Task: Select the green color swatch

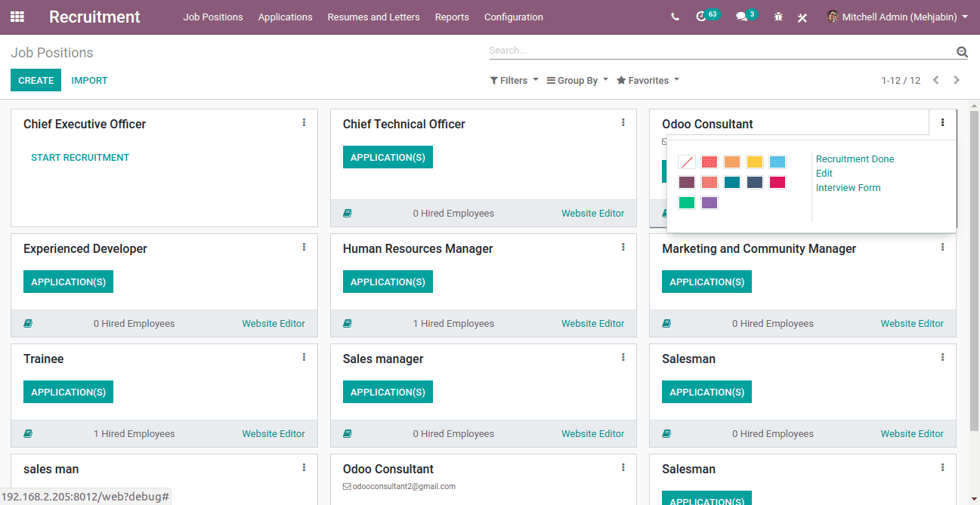Action: (x=687, y=202)
